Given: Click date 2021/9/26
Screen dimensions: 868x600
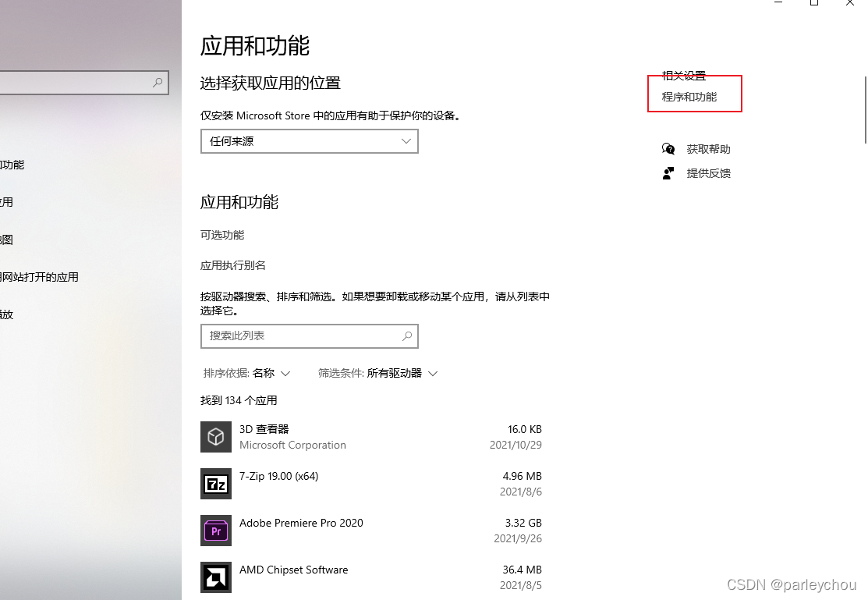Looking at the screenshot, I should tap(518, 538).
